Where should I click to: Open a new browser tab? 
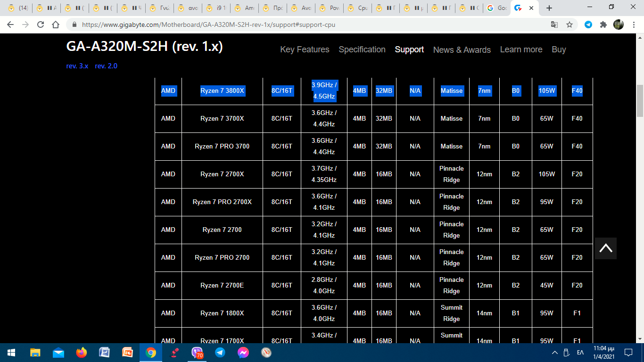coord(549,8)
